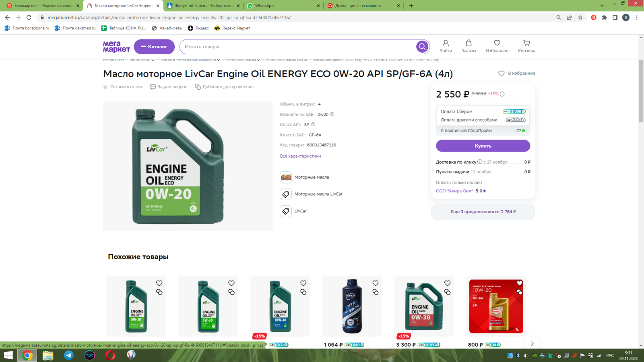Click the SAE viscosity help icon
The image size is (644, 362).
tap(332, 114)
